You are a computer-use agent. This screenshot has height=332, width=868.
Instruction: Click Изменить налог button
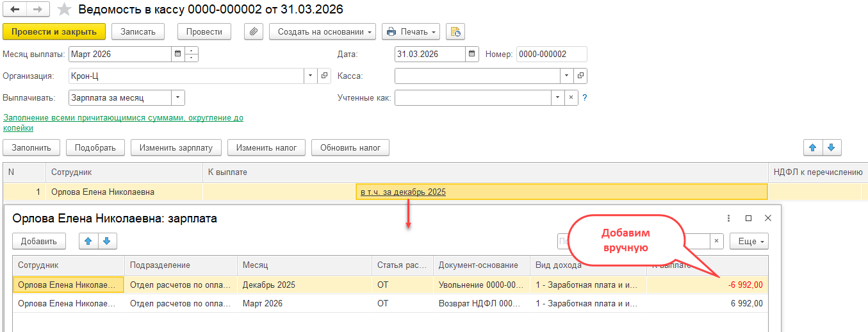pos(266,147)
